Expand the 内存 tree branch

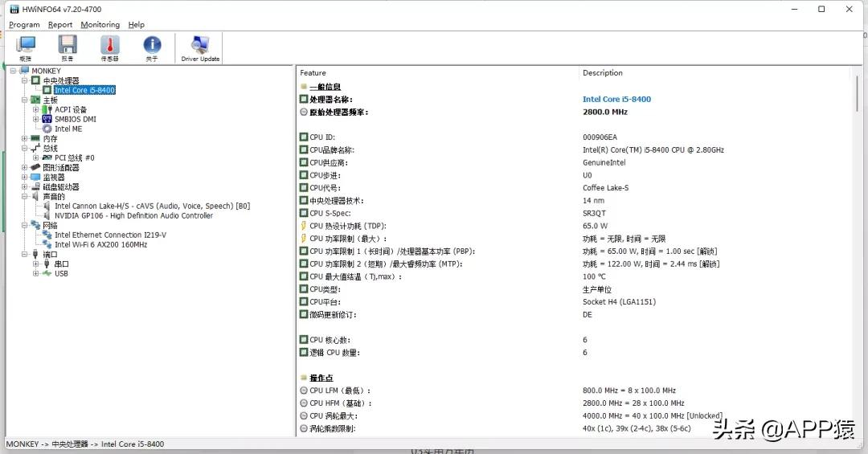tap(24, 138)
